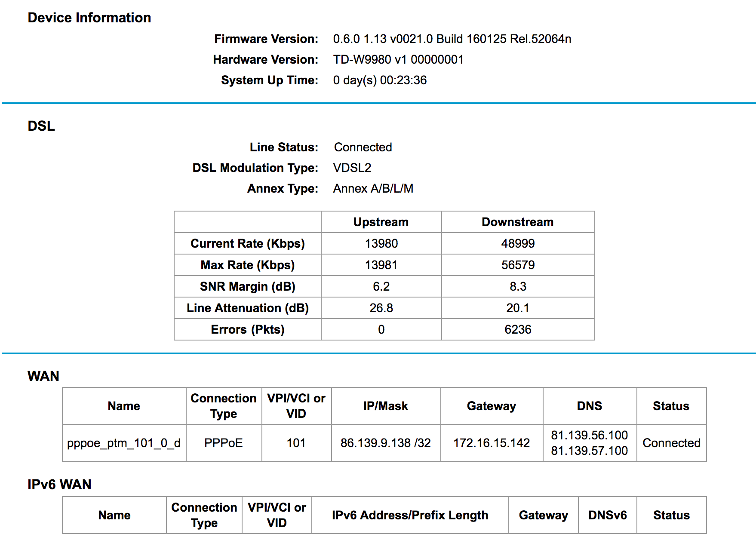Click the downstream SNR margin 8.3 cell

[x=517, y=286]
